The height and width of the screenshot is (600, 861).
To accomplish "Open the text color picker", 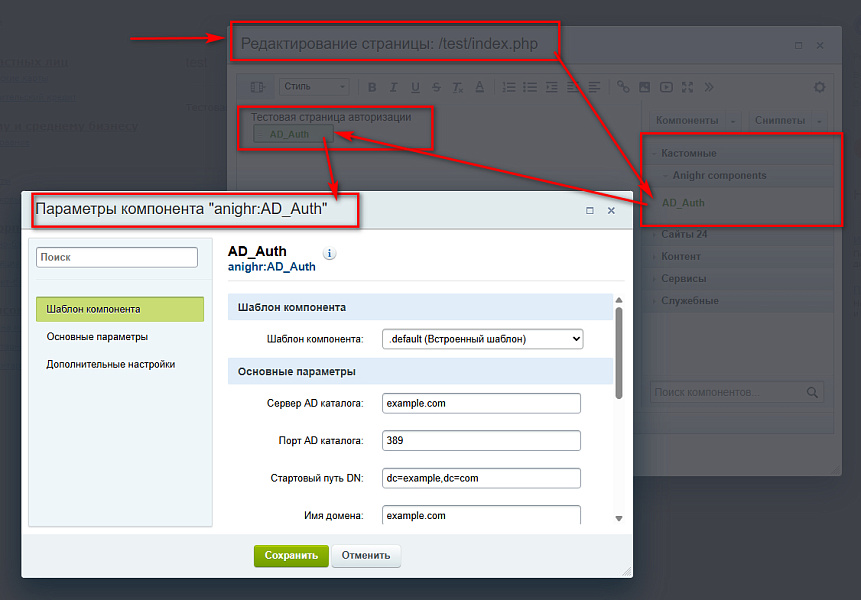I will [479, 87].
